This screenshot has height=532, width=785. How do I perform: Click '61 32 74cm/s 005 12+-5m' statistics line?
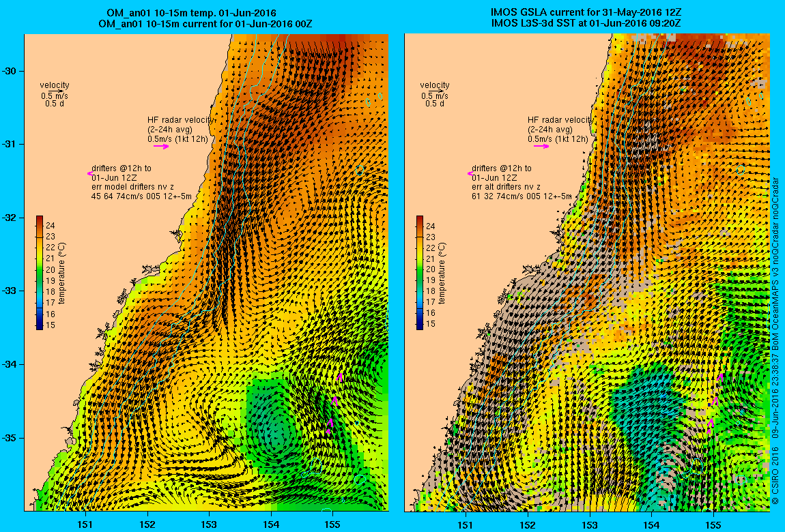[x=521, y=196]
